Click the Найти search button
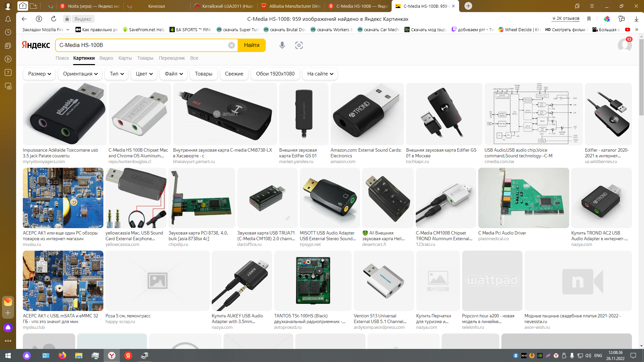The height and width of the screenshot is (362, 644). [252, 45]
